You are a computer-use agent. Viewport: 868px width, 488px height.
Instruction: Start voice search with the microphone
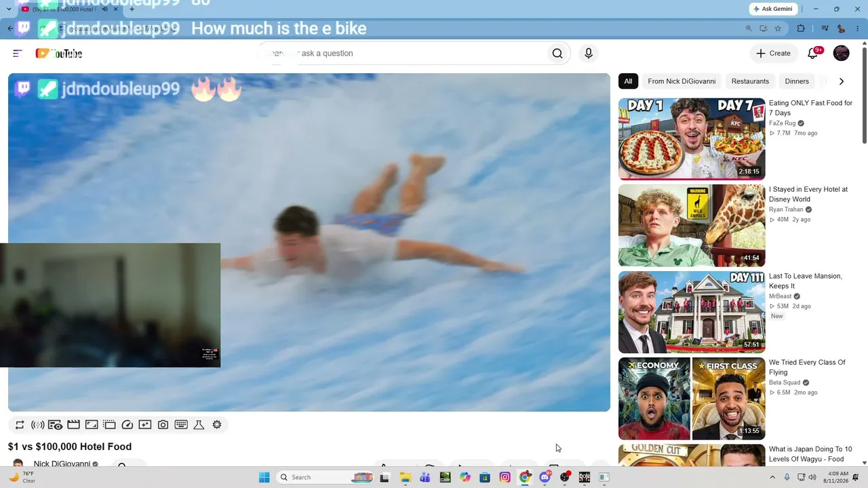click(x=589, y=54)
